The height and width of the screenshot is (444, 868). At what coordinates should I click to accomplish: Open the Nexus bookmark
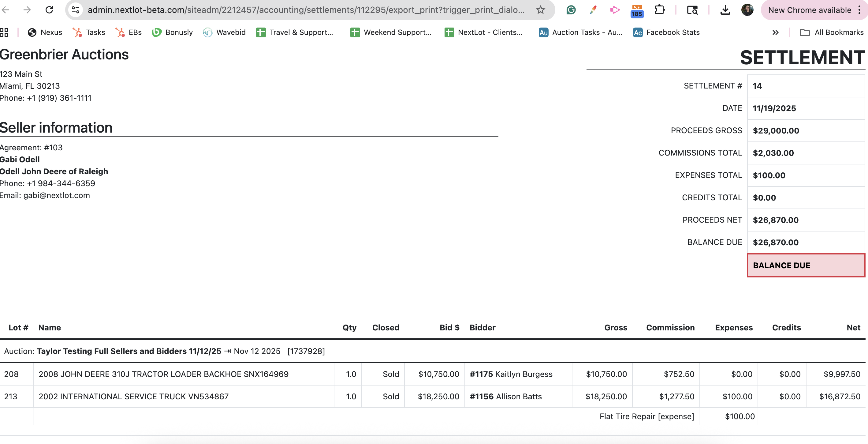[45, 32]
